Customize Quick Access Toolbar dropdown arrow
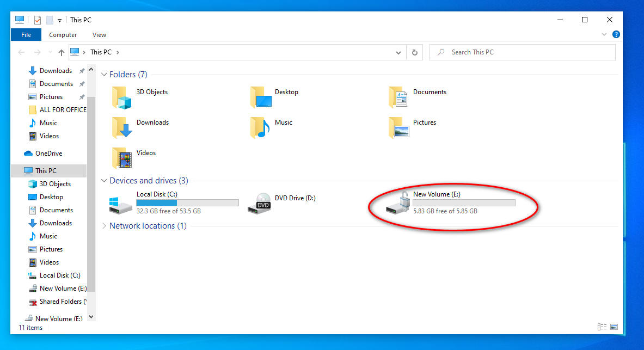Screen dimensions: 644x350 coord(59,21)
